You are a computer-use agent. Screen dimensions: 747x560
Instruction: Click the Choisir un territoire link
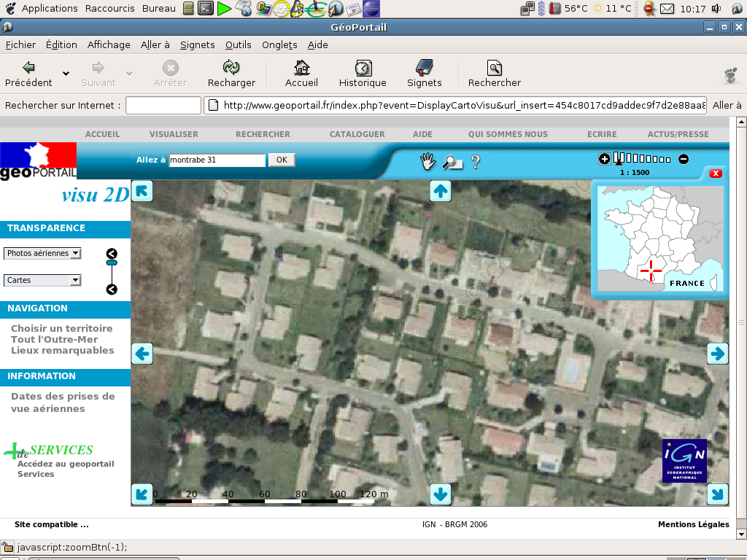coord(62,328)
